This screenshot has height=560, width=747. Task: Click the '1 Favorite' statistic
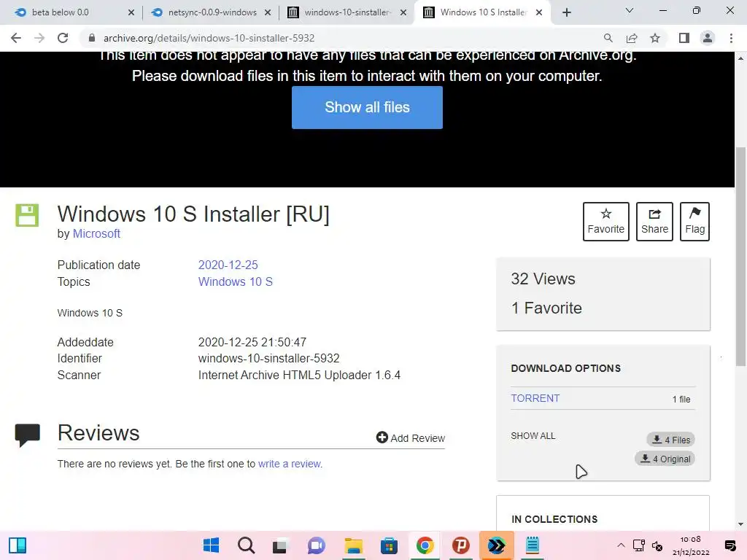click(546, 308)
